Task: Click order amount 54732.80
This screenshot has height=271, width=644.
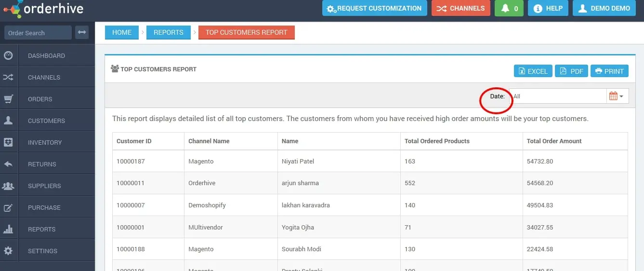Action: coord(540,161)
